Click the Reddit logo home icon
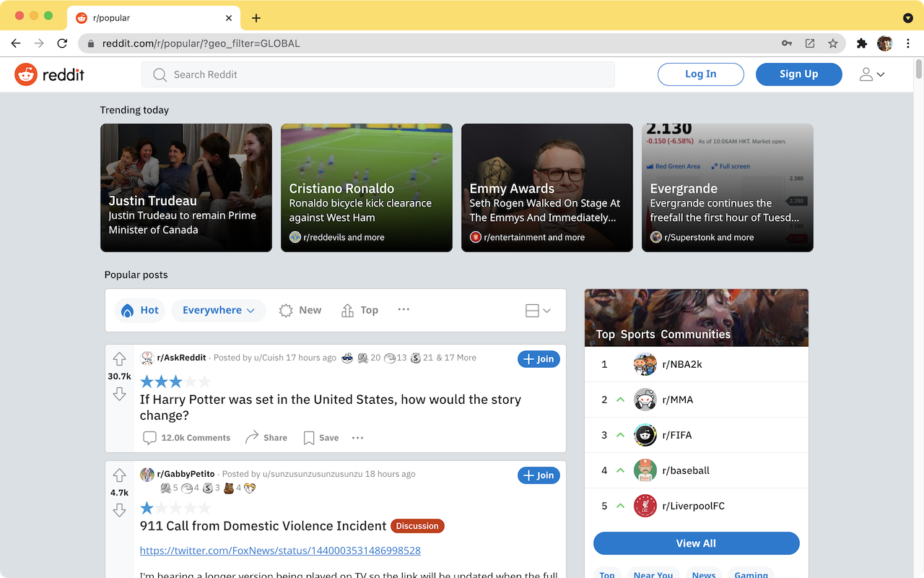Image resolution: width=924 pixels, height=578 pixels. (26, 74)
